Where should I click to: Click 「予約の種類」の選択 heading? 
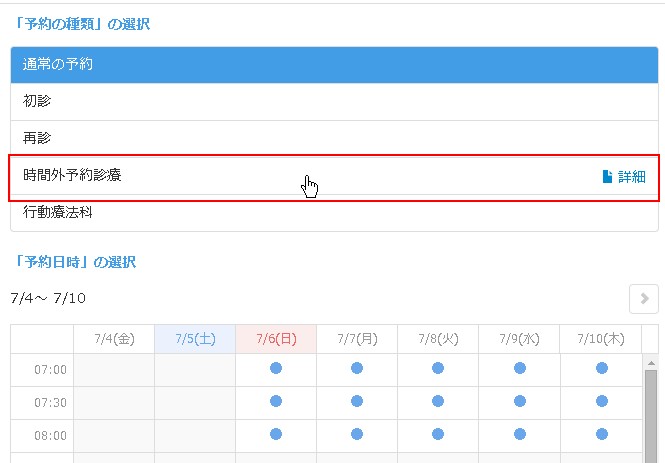click(x=81, y=24)
